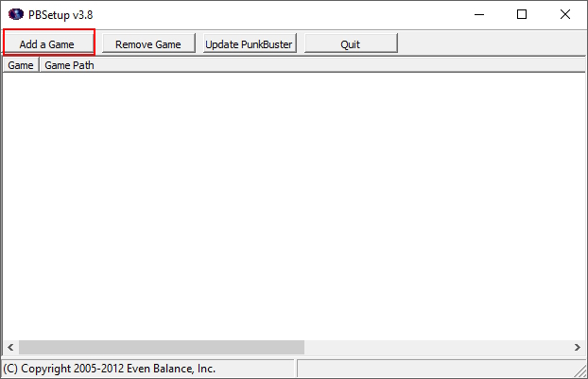Click the window resize grip in status bar

580,371
